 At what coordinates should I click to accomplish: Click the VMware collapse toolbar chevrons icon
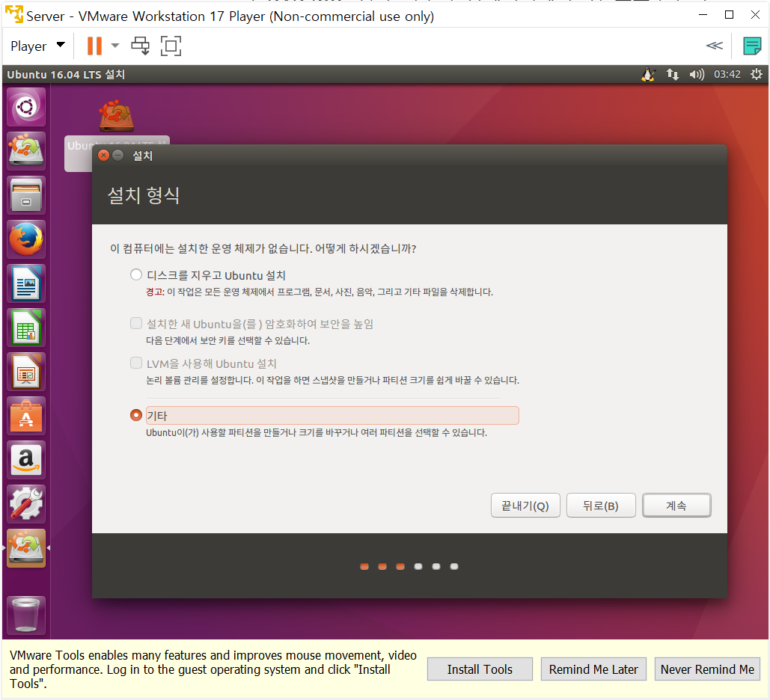[715, 46]
